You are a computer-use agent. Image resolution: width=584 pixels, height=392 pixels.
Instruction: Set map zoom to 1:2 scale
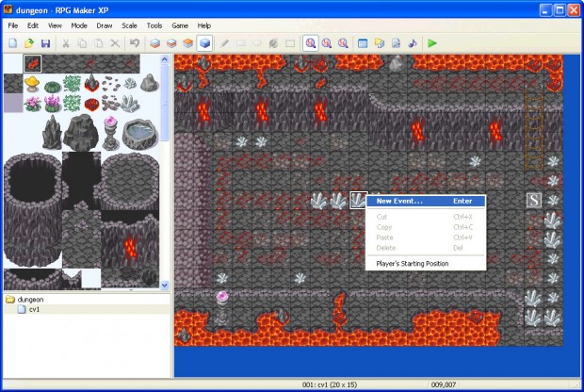327,43
